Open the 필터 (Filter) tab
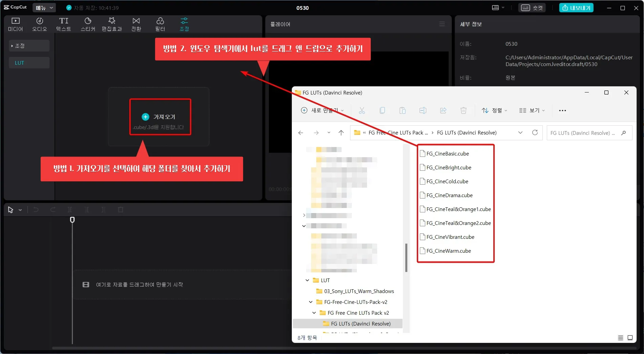The height and width of the screenshot is (354, 644). (x=160, y=24)
